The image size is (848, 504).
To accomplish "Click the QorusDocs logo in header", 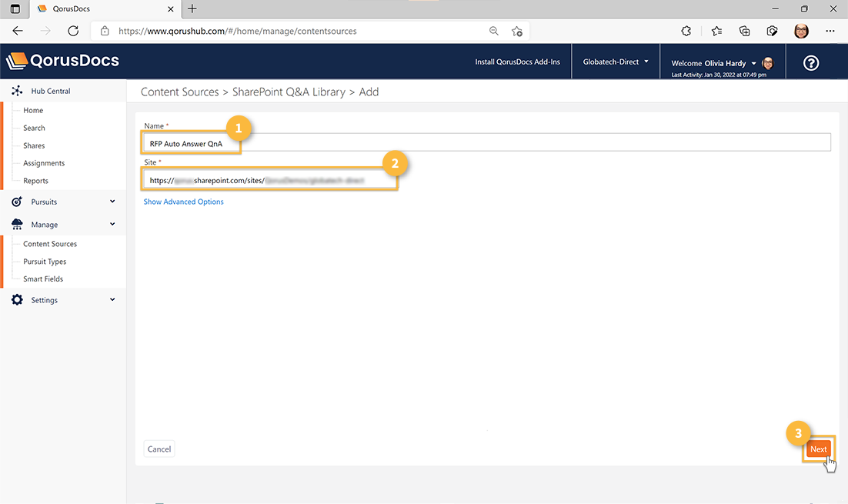I will click(x=63, y=61).
